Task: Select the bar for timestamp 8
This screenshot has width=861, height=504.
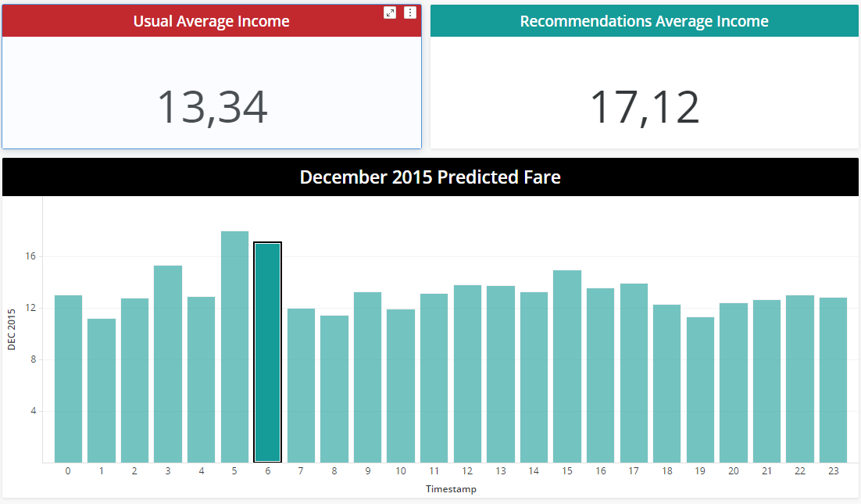Action: (x=334, y=389)
